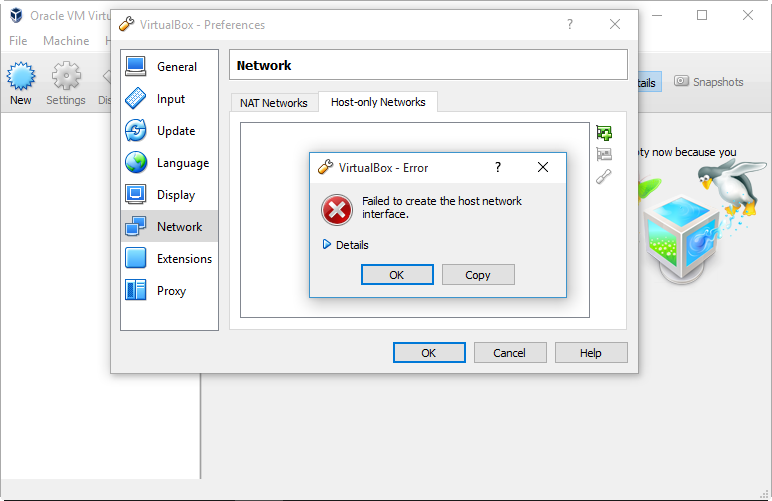Click the Display screen icon in sidebar

coord(135,194)
